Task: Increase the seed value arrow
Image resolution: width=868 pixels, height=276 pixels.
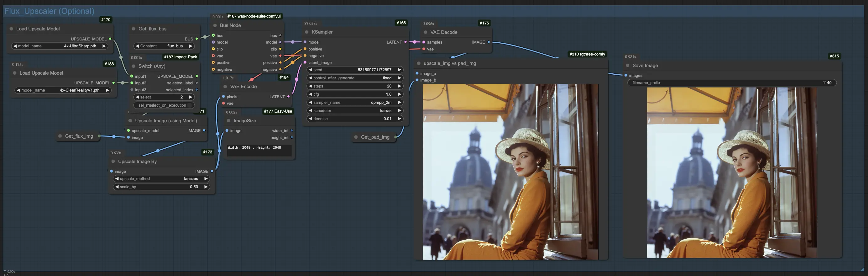Action: coord(400,70)
